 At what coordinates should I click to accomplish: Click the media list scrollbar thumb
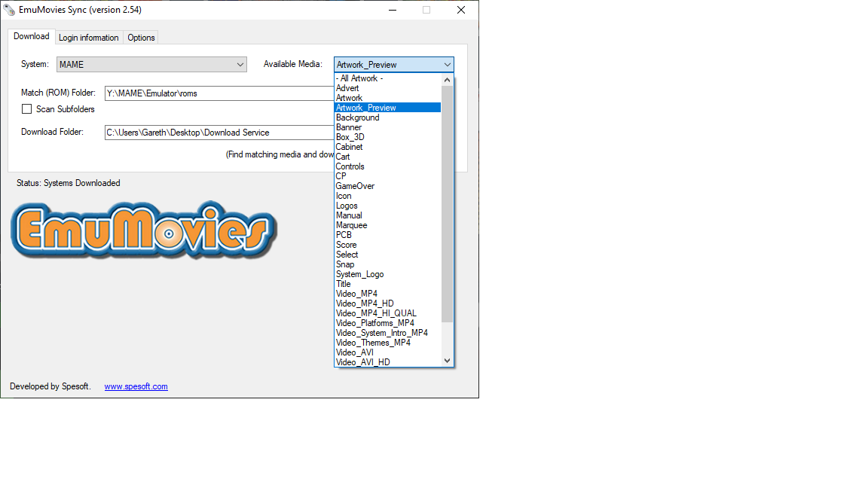click(448, 203)
